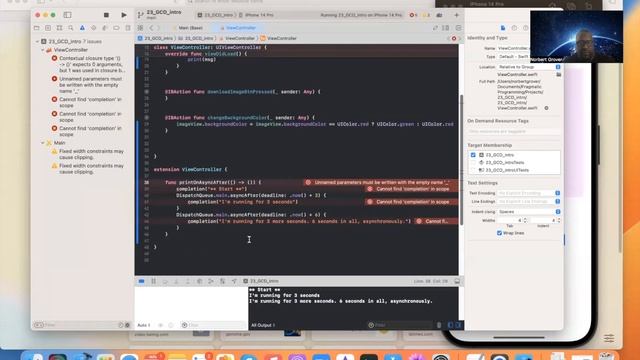The height and width of the screenshot is (360, 640).
Task: Hide the debug area toggle
Action: [x=457, y=281]
